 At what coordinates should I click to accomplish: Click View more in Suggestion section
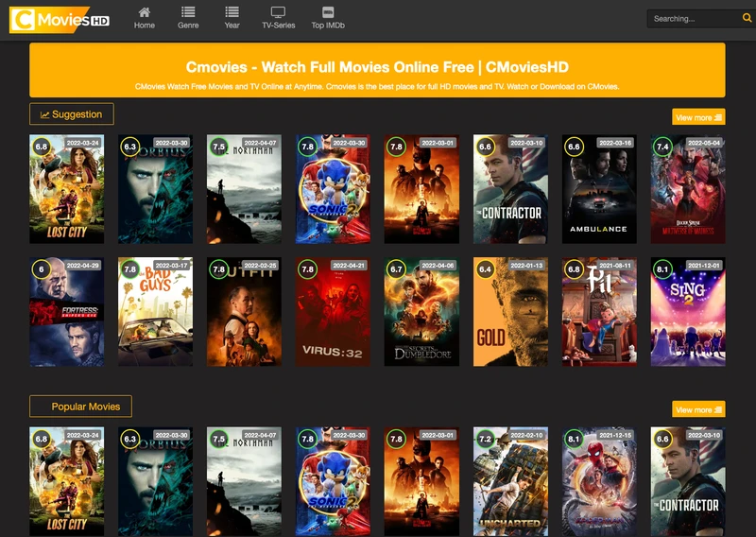[698, 117]
